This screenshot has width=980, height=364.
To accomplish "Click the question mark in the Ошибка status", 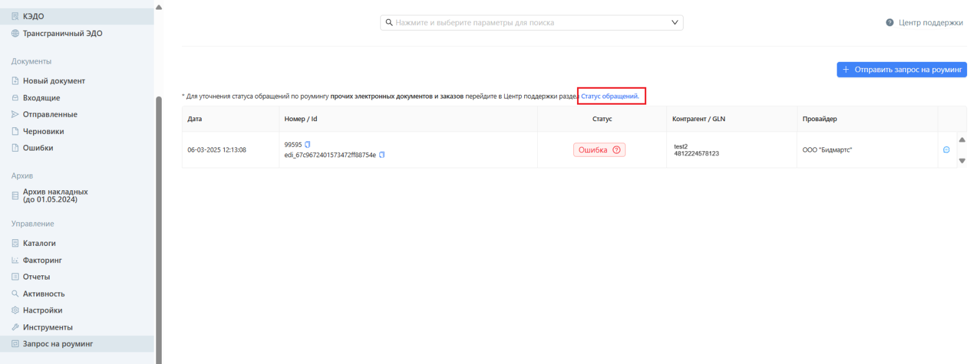I will point(616,150).
